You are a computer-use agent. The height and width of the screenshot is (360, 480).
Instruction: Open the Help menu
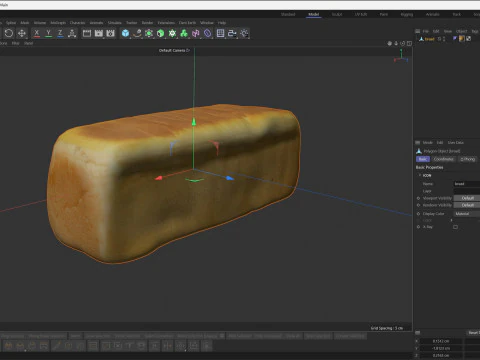click(222, 23)
